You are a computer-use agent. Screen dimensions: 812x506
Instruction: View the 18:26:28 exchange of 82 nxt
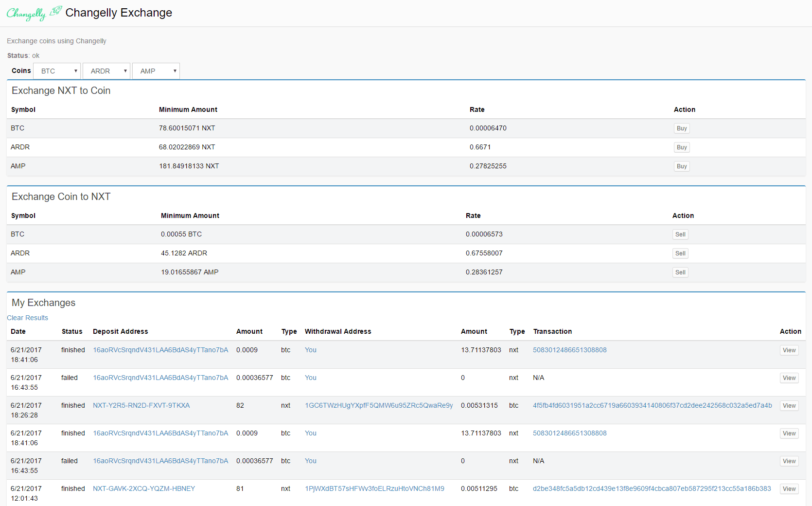tap(789, 406)
